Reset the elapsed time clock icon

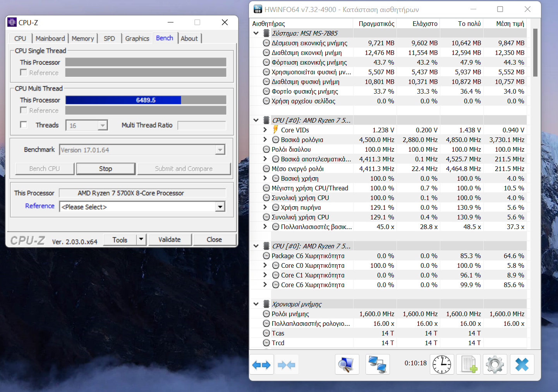[x=442, y=365]
